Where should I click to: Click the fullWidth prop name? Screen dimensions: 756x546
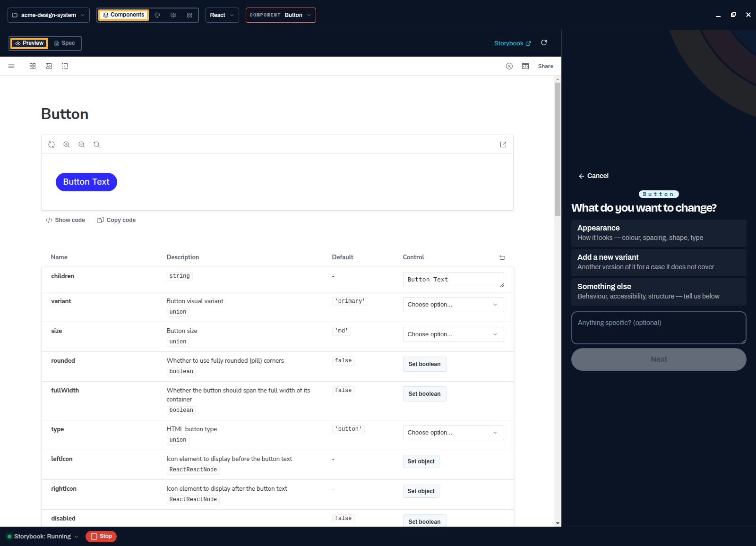click(65, 390)
